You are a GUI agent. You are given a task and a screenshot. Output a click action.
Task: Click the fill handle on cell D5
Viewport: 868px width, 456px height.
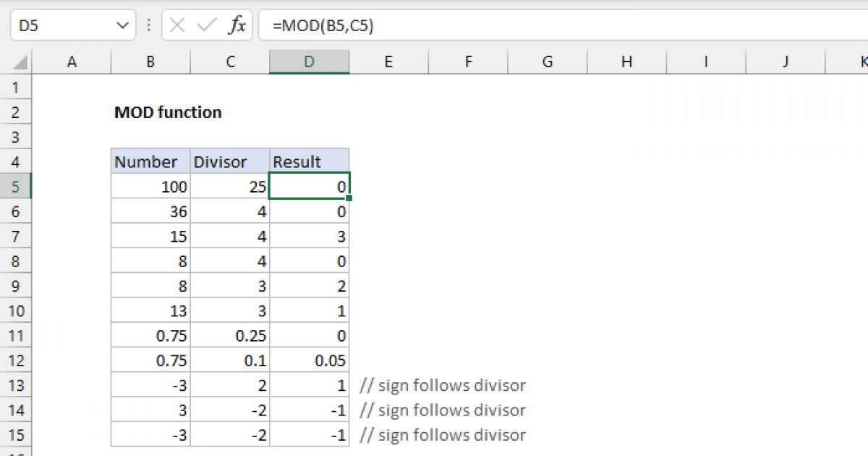349,198
